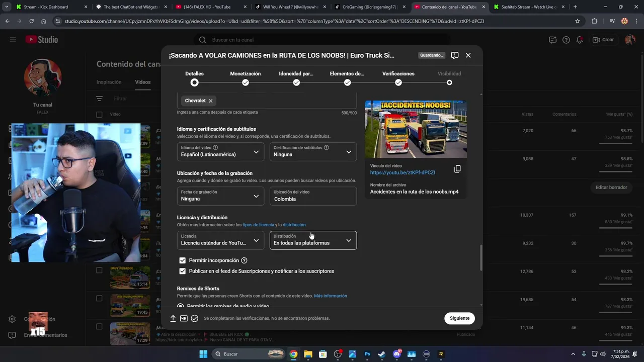Click the Buscar en tu canal search box
The height and width of the screenshot is (362, 644).
pos(322,40)
